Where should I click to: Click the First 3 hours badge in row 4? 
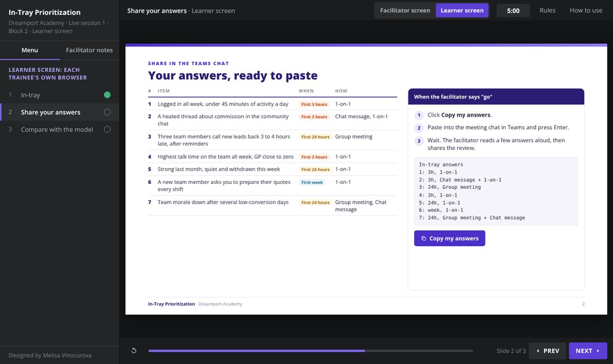click(x=314, y=157)
